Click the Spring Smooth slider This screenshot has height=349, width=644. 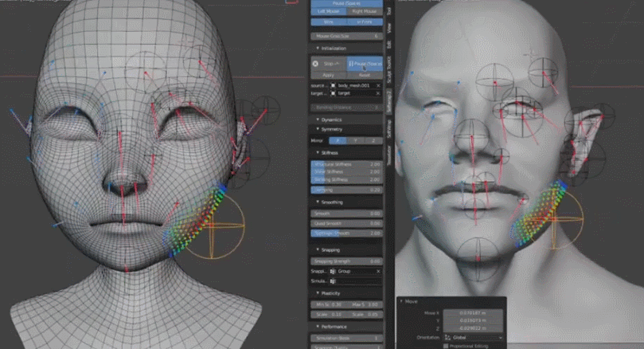[346, 233]
